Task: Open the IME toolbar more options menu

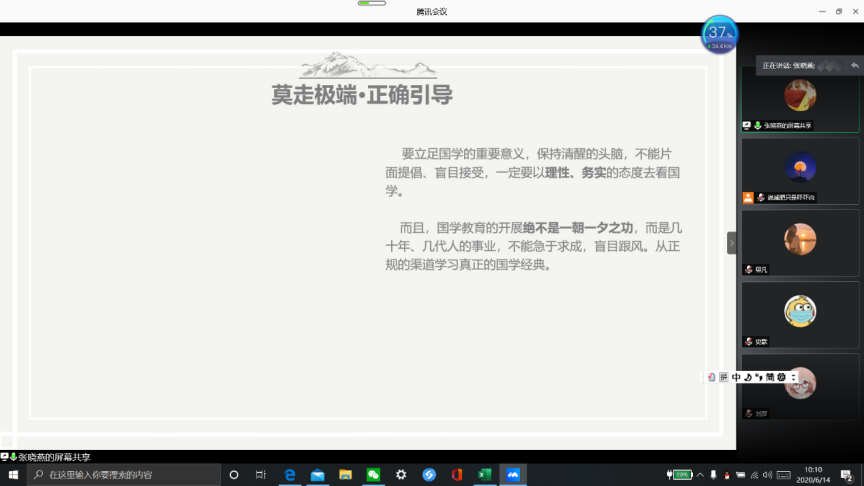Action: point(793,377)
